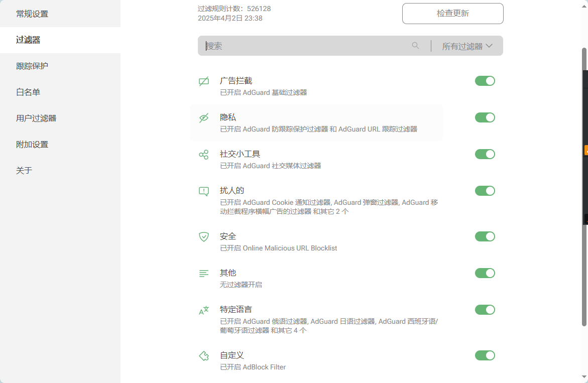Click 已开启 AdGuard 社交媒体过滤器 text
The width and height of the screenshot is (588, 383).
[x=270, y=166]
